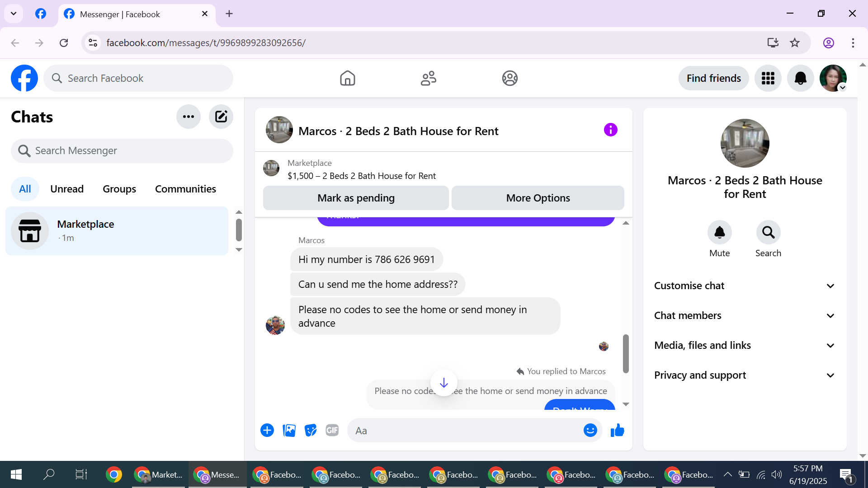Screen dimensions: 868x488
Task: Open Windows taskbar search
Action: (x=48, y=474)
